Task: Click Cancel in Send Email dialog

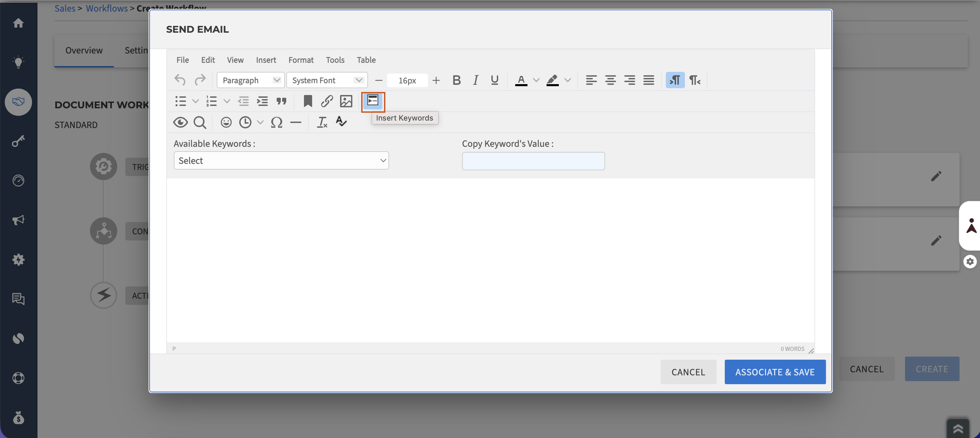Action: tap(688, 372)
